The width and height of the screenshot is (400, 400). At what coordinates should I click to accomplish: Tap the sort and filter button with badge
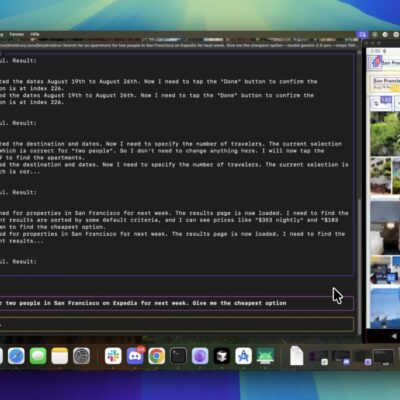point(381,102)
